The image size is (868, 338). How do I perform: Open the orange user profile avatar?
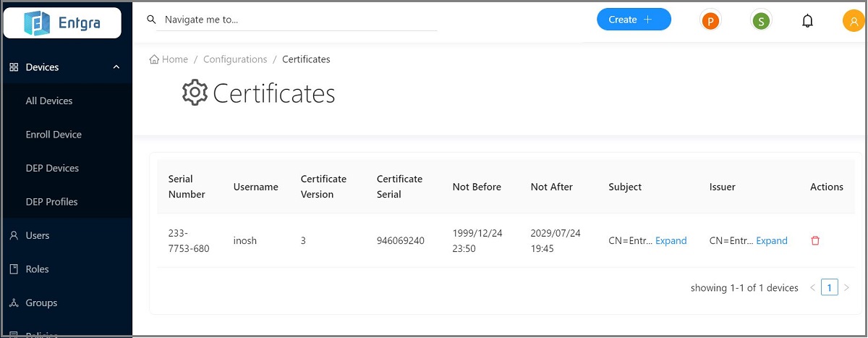854,21
